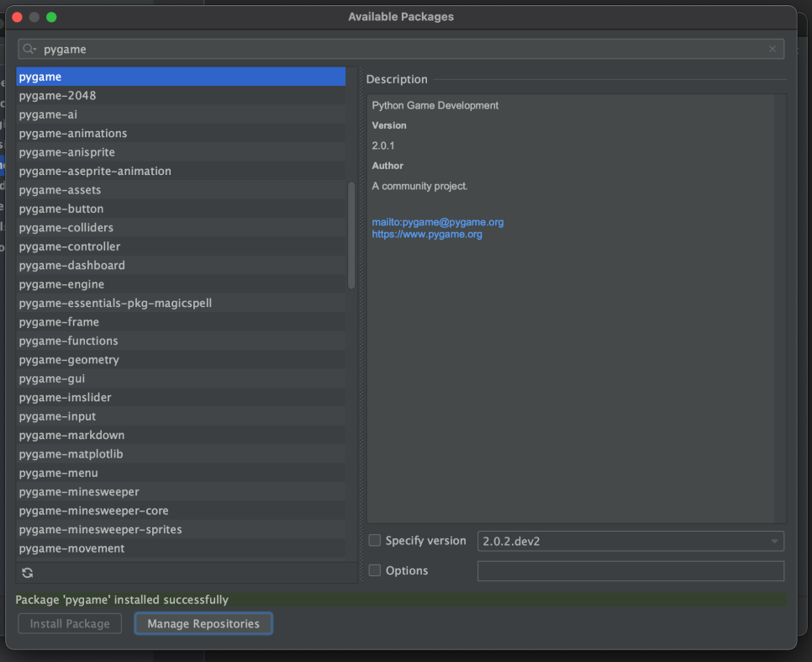The width and height of the screenshot is (812, 662).
Task: Select pygame-2048 in the list
Action: (181, 95)
